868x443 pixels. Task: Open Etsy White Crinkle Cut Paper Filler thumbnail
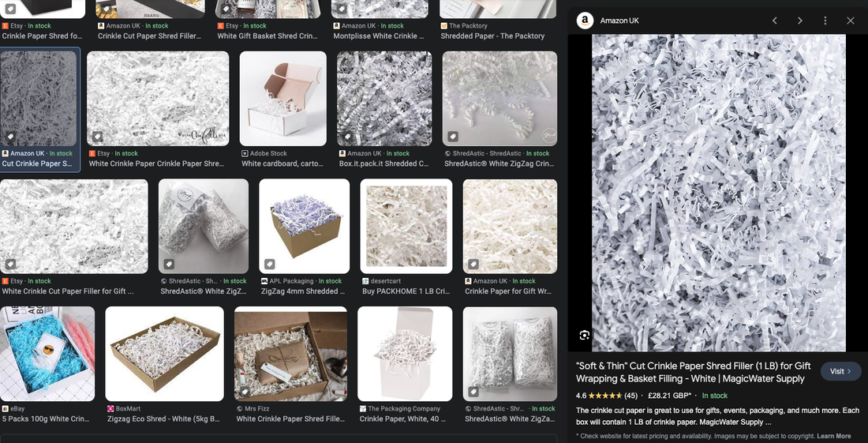(74, 226)
